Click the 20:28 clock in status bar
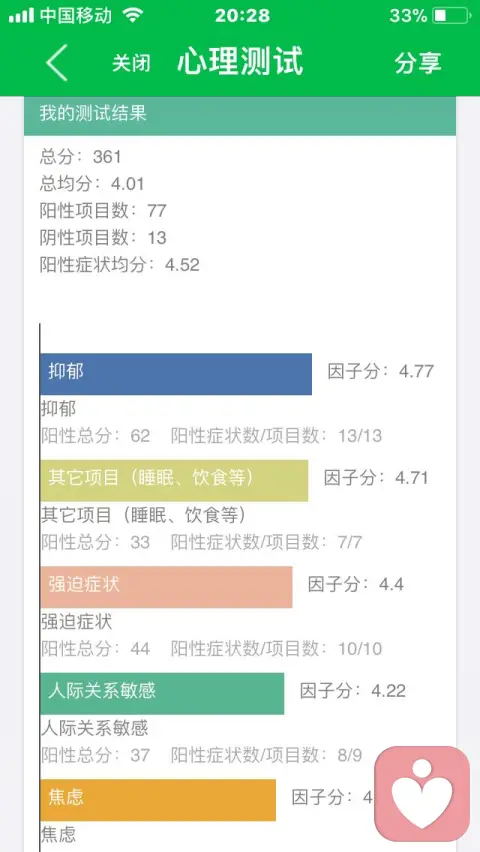This screenshot has width=480, height=852. point(242,16)
